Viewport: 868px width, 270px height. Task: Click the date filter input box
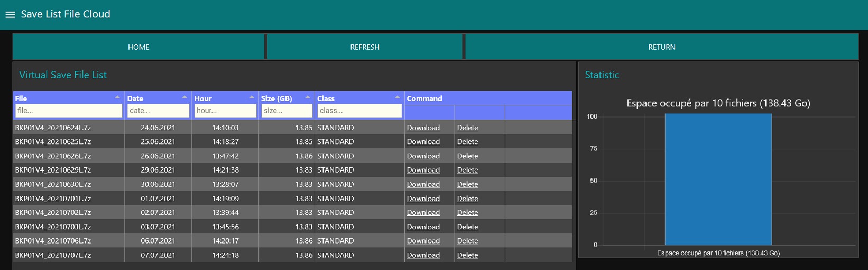(158, 111)
